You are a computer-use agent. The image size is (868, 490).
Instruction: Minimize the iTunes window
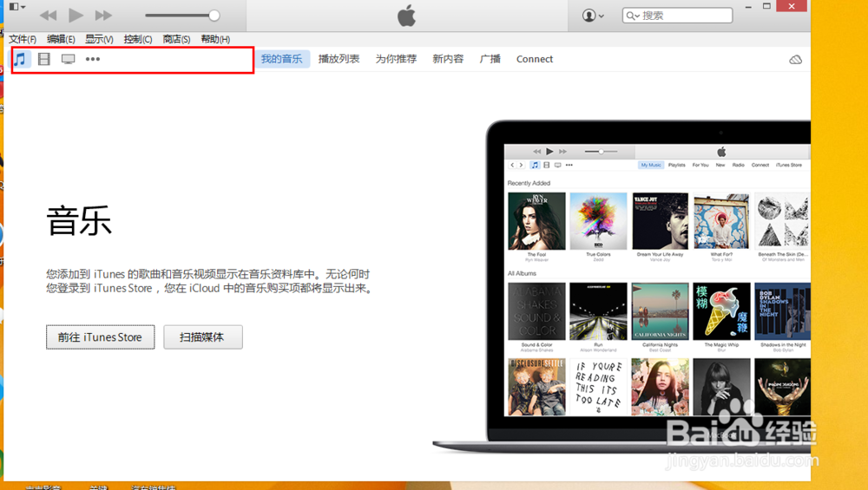[748, 7]
